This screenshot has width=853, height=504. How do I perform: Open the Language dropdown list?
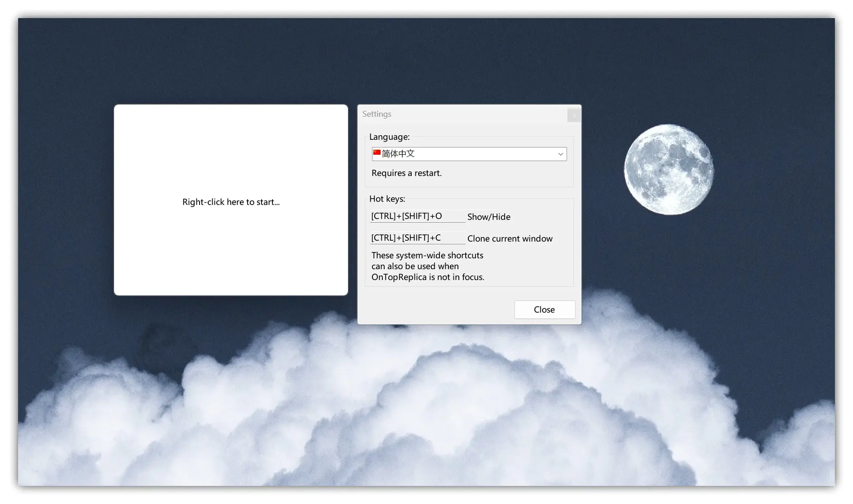(469, 154)
